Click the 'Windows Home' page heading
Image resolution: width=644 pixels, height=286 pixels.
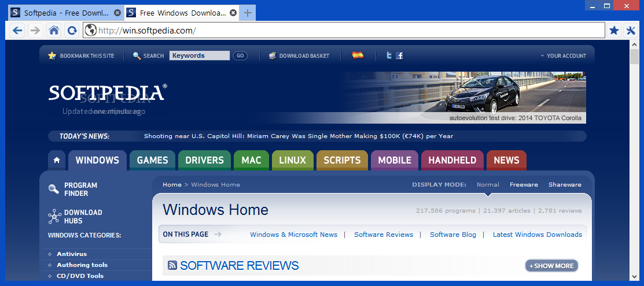click(x=216, y=210)
